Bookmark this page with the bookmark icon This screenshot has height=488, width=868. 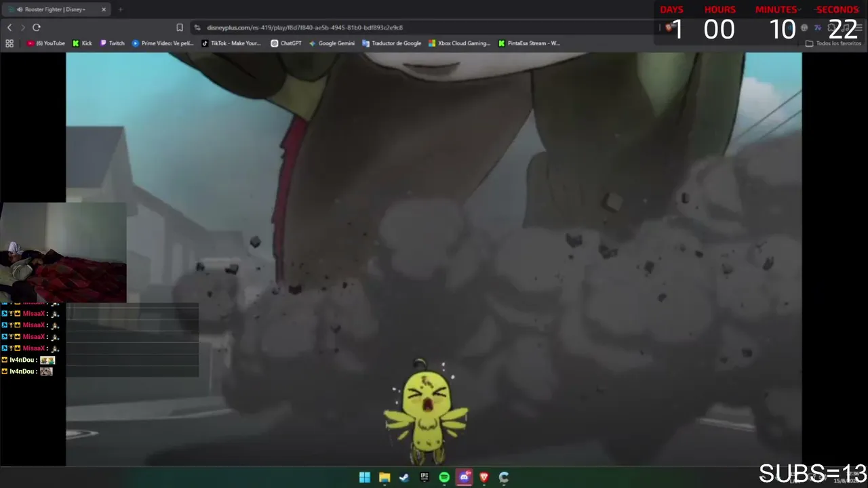pos(180,27)
